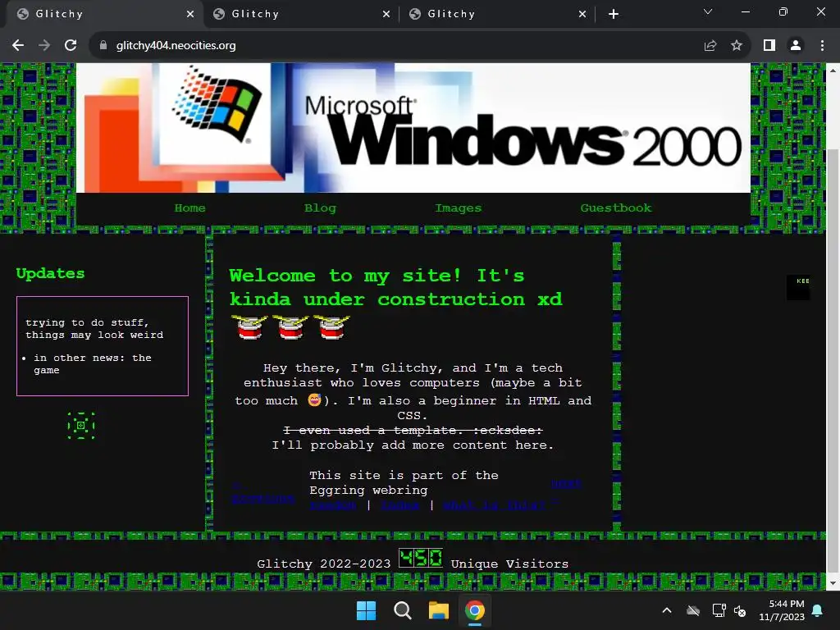Go to the Blog page
The width and height of the screenshot is (840, 630).
[320, 208]
